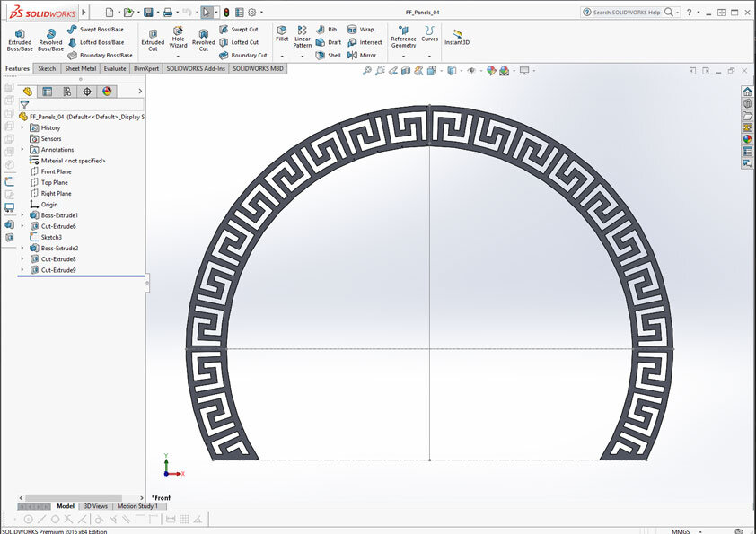Expand the Boss-Extrude2 feature

[22, 248]
